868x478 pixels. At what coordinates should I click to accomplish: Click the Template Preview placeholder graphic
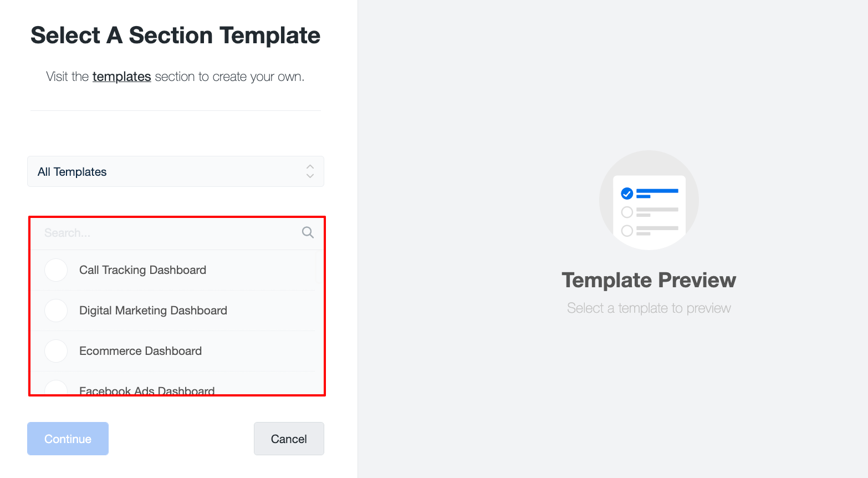coord(649,200)
